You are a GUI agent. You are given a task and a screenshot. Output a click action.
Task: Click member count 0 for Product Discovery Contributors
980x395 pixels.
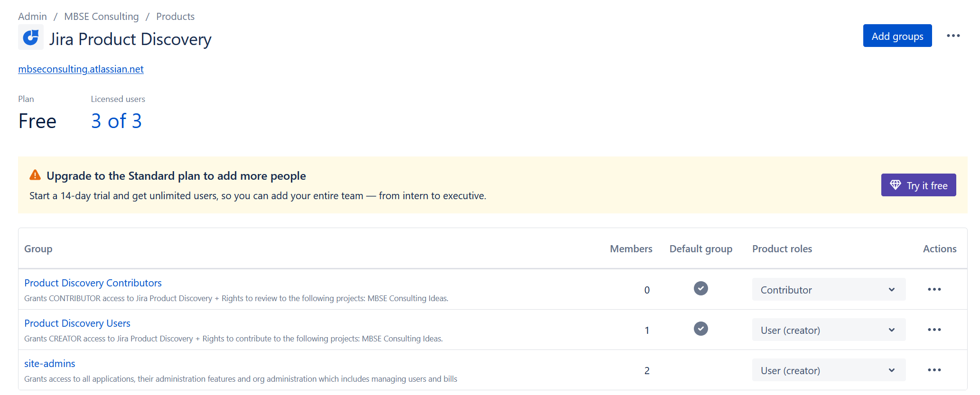pyautogui.click(x=647, y=290)
